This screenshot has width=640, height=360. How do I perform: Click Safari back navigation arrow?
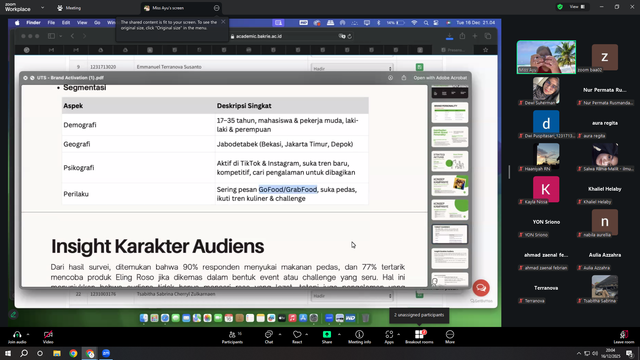pyautogui.click(x=72, y=36)
